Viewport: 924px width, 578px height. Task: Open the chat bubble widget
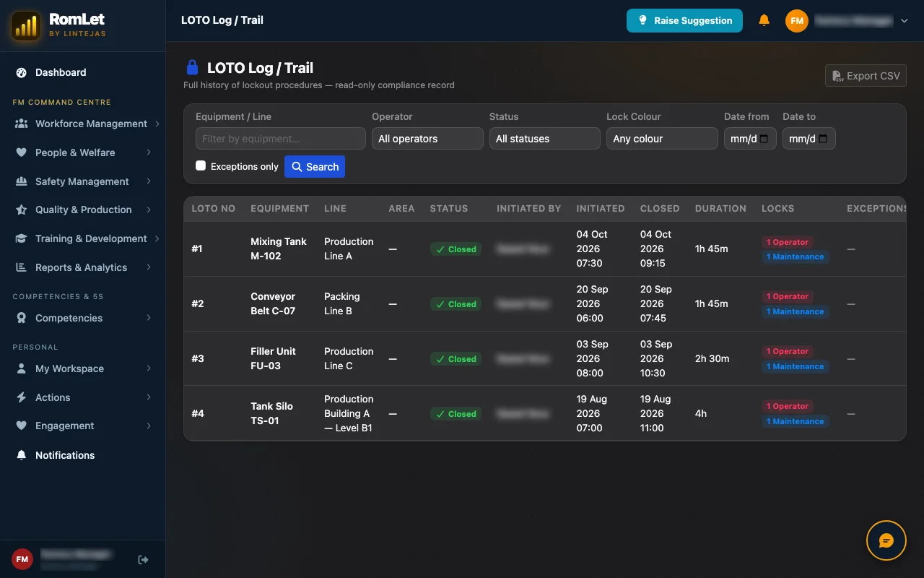click(x=886, y=540)
